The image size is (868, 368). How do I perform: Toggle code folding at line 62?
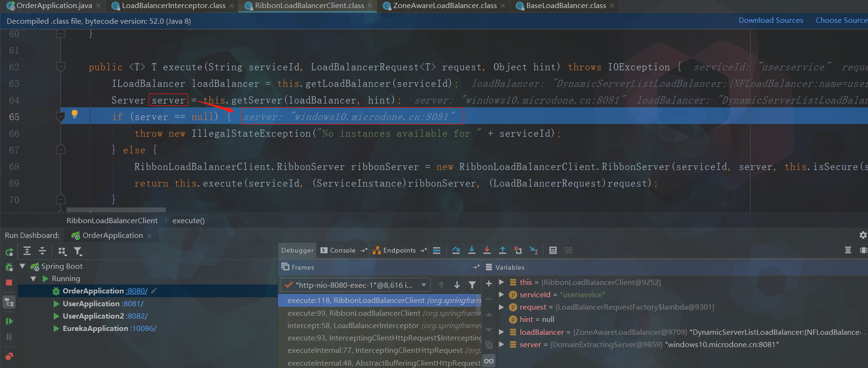(61, 67)
